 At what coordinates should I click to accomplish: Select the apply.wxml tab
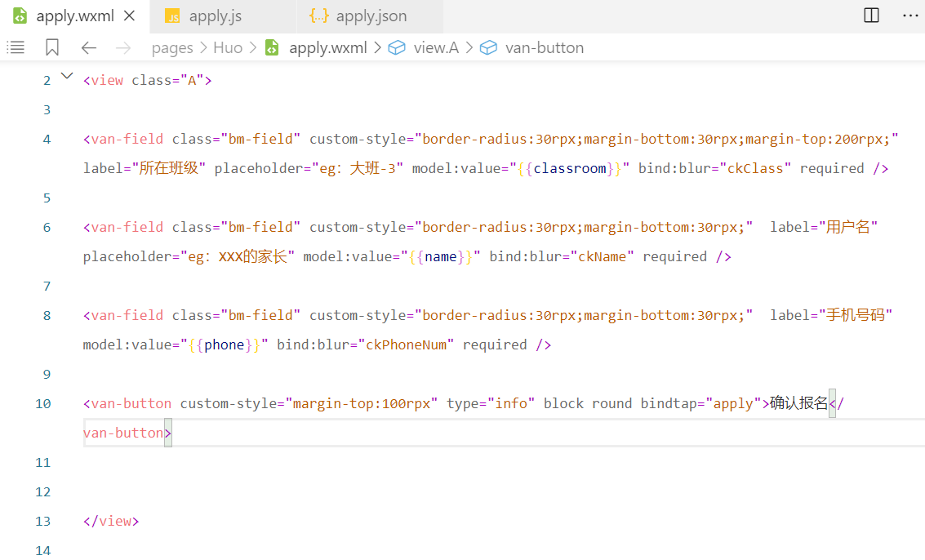[x=74, y=16]
